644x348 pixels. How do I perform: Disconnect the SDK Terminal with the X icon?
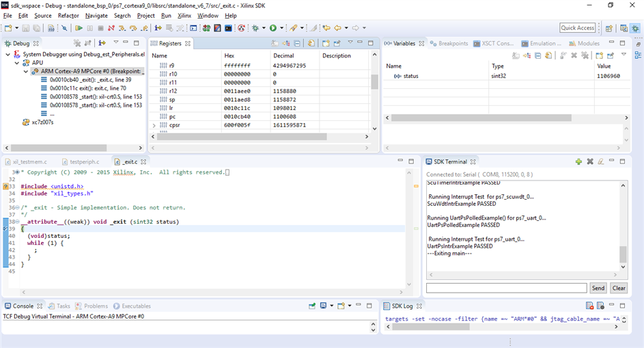[590, 161]
